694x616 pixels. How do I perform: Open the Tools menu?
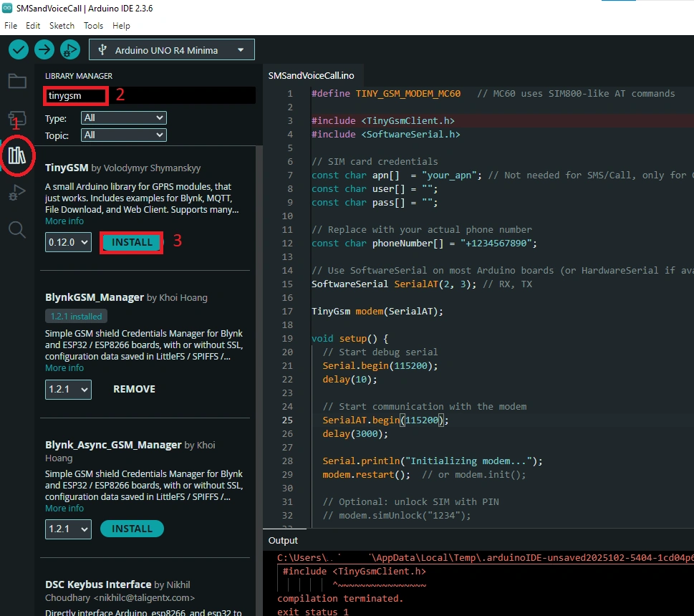coord(93,25)
